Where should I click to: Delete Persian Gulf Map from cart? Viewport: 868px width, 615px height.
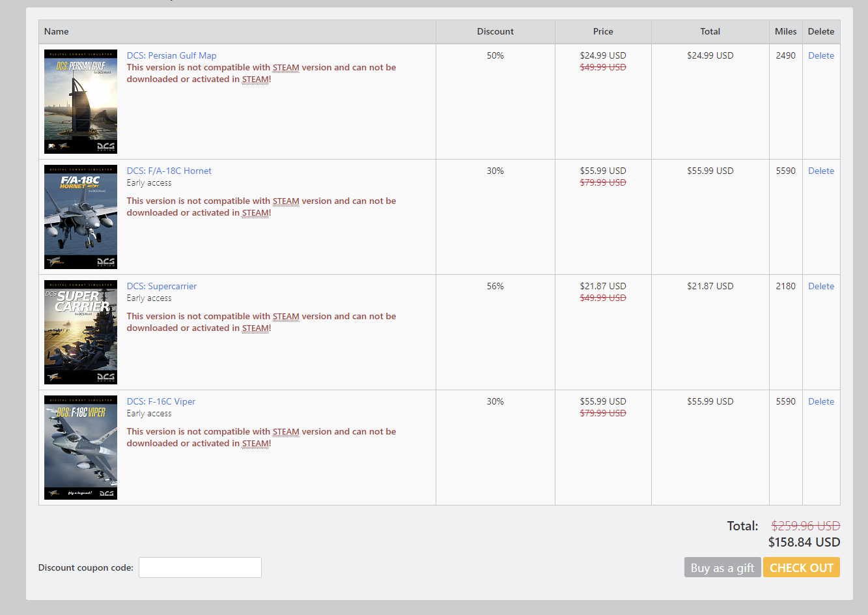click(x=821, y=55)
